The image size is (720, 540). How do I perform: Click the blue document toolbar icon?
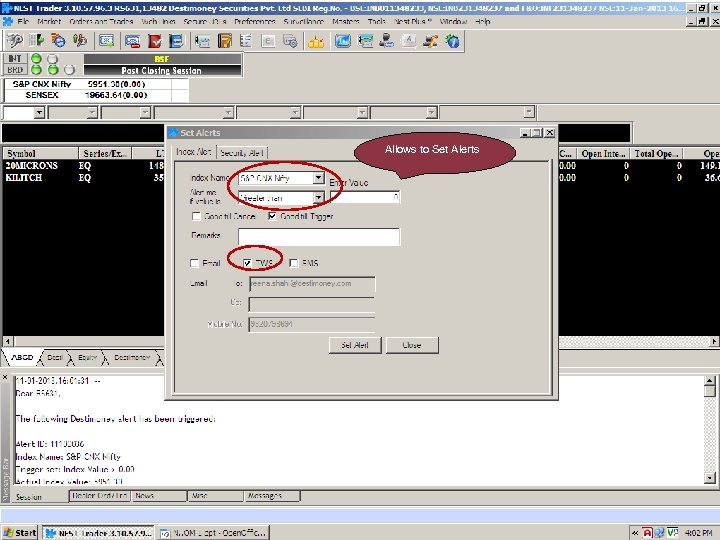pyautogui.click(x=176, y=41)
